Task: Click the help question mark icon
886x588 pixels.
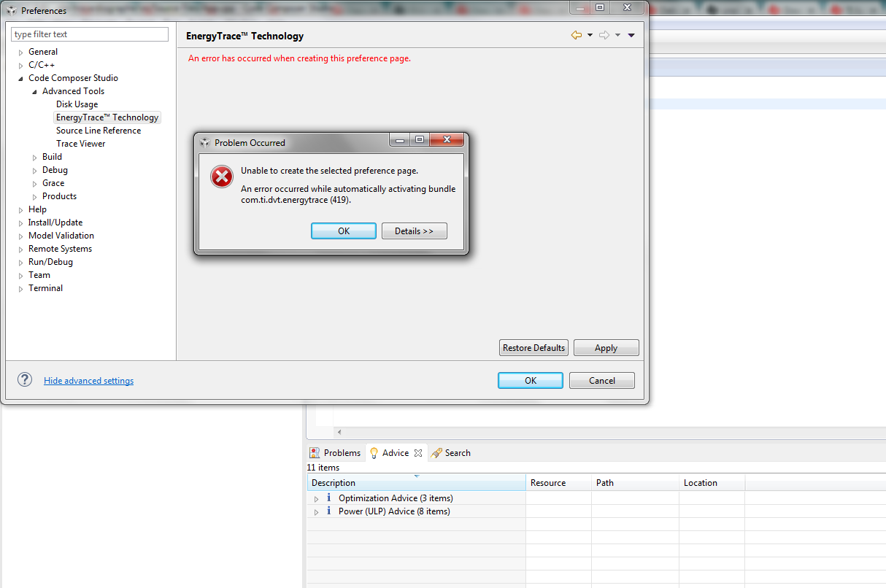Action: click(26, 379)
